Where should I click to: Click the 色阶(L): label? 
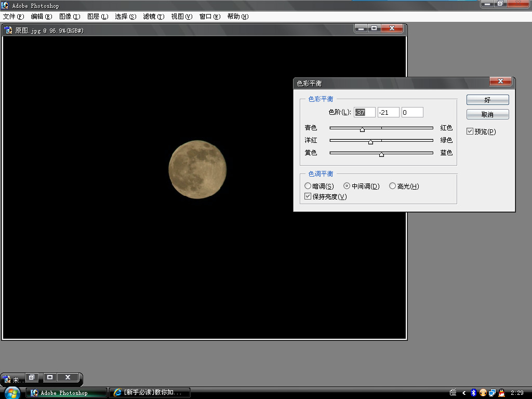(340, 112)
